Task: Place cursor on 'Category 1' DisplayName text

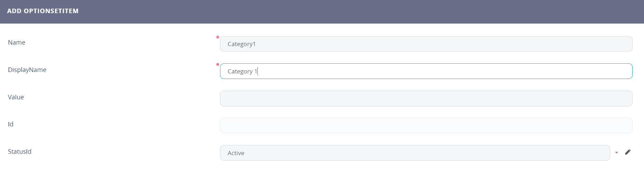Action: click(242, 71)
